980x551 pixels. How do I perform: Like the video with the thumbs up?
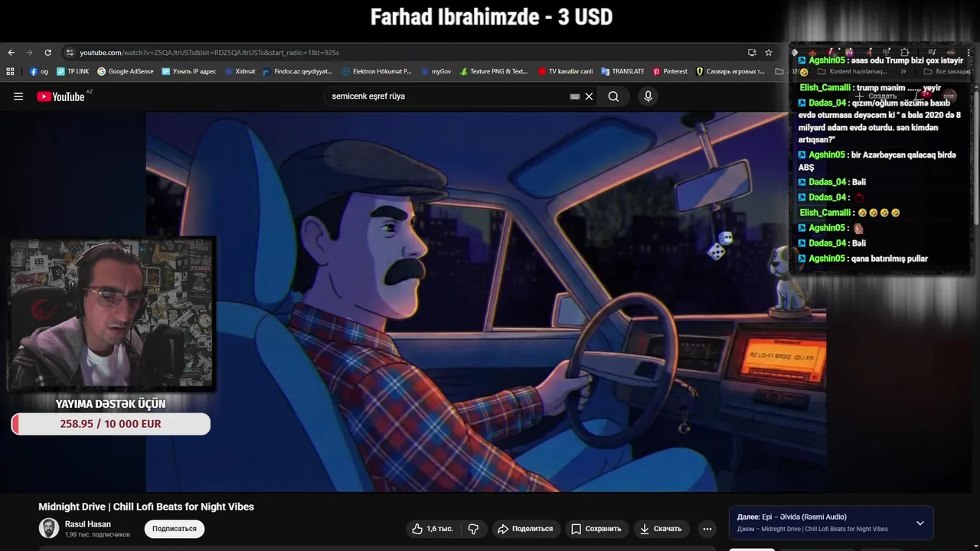433,529
